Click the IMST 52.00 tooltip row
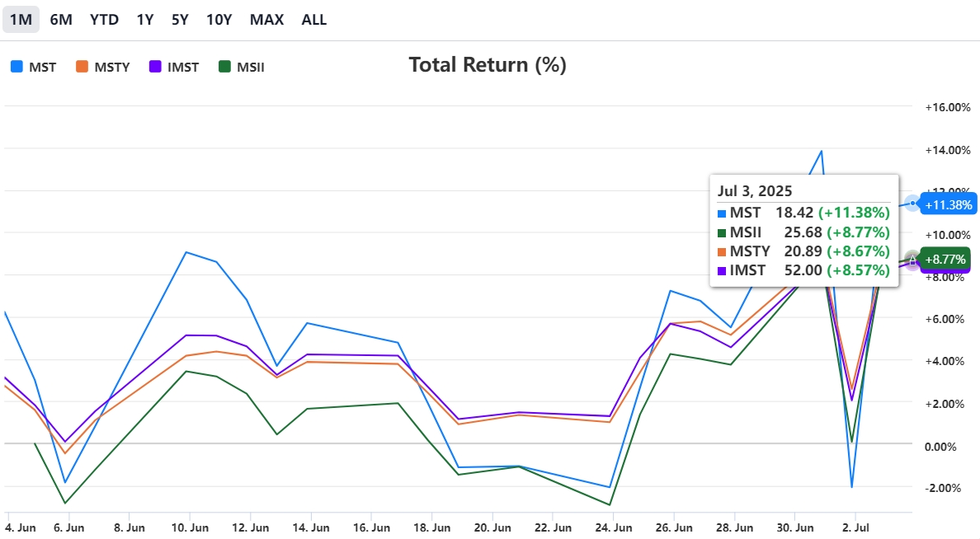The width and height of the screenshot is (980, 539). tap(803, 270)
